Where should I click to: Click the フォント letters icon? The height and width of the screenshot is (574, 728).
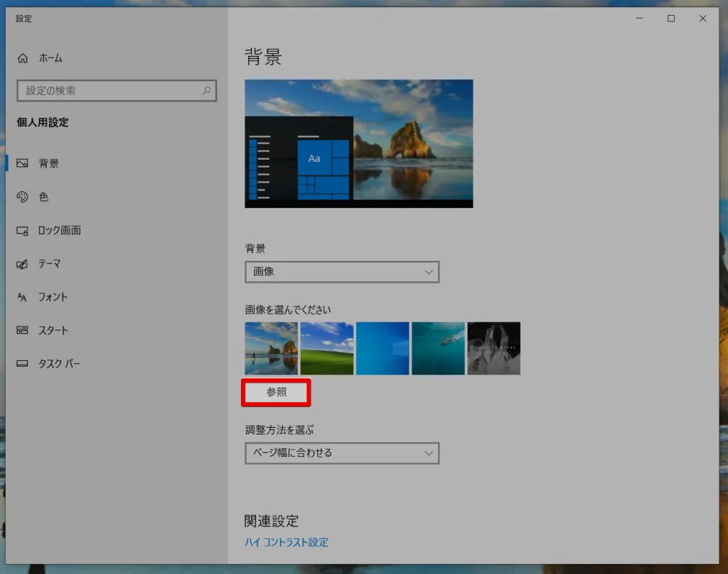coord(22,297)
